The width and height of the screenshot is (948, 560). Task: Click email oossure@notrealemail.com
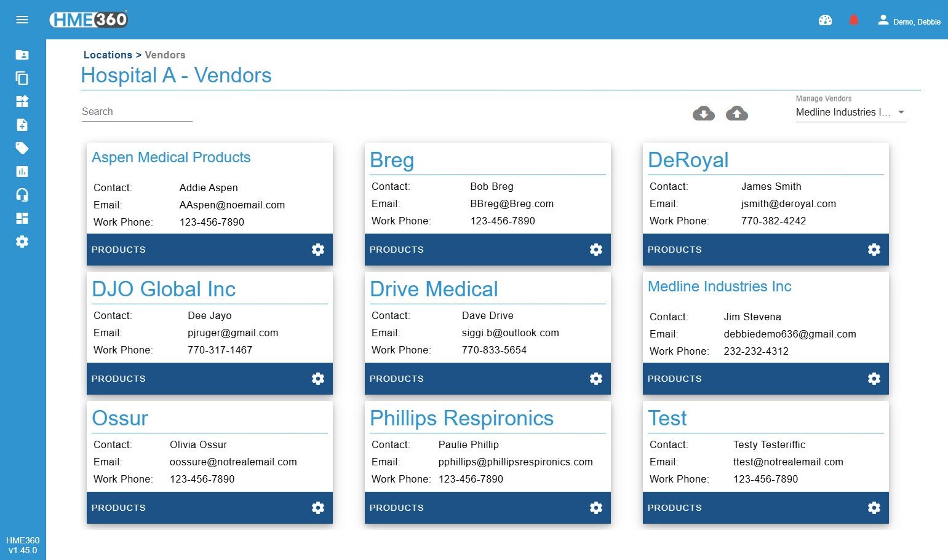pyautogui.click(x=233, y=462)
